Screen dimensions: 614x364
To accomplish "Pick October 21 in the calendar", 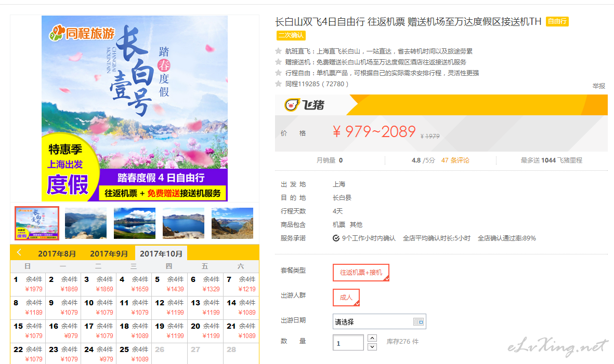I will click(x=241, y=331).
